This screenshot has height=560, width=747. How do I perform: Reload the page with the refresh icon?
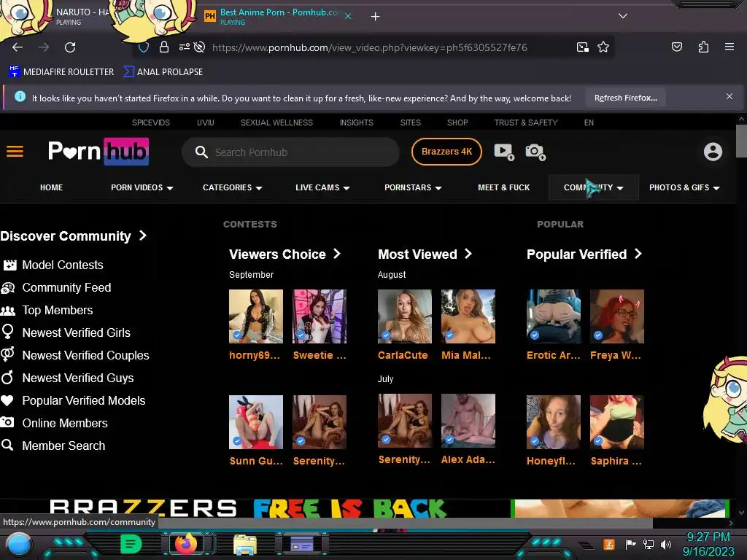tap(70, 47)
